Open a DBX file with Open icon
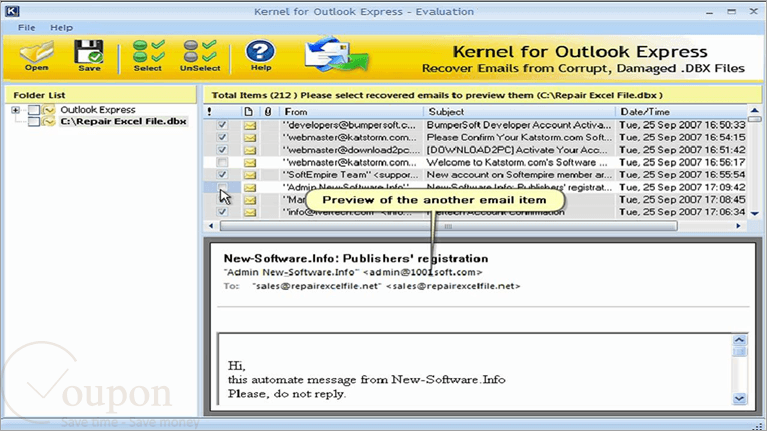The image size is (767, 431). click(37, 56)
